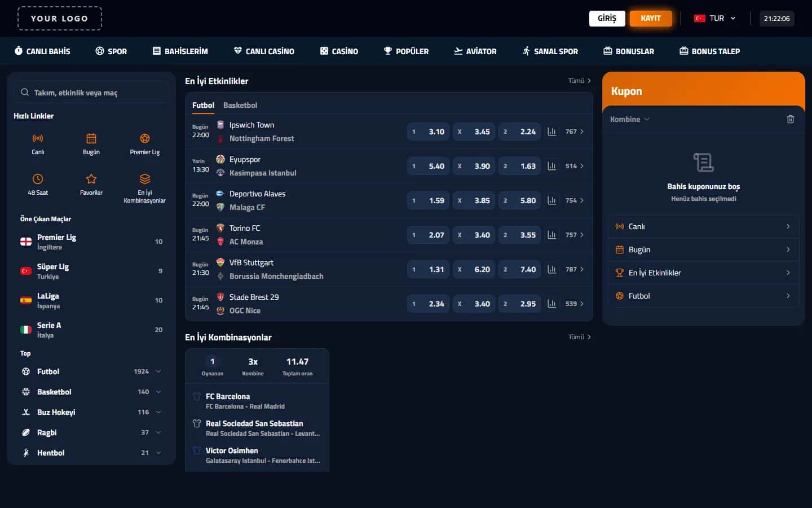Open AVİATOR in navigation menu

pos(475,51)
